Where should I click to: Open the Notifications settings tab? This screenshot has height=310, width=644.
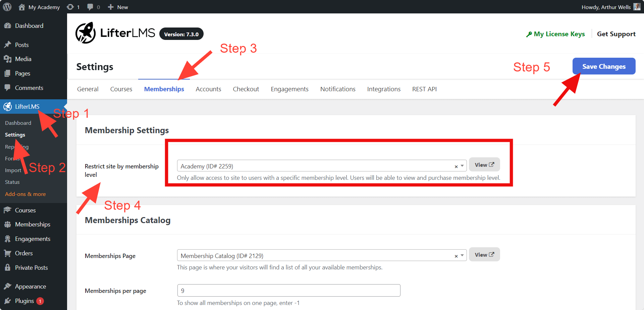[x=338, y=89]
